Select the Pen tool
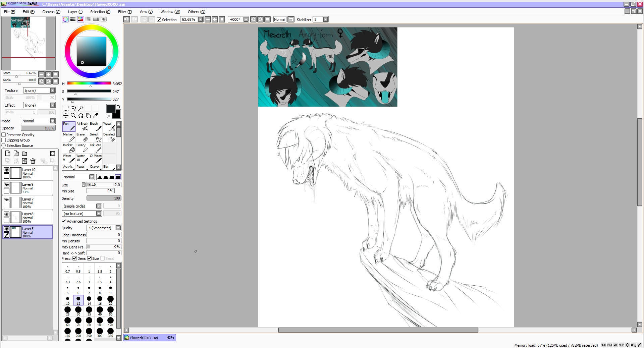Viewport: 644px width, 348px height. pyautogui.click(x=69, y=126)
